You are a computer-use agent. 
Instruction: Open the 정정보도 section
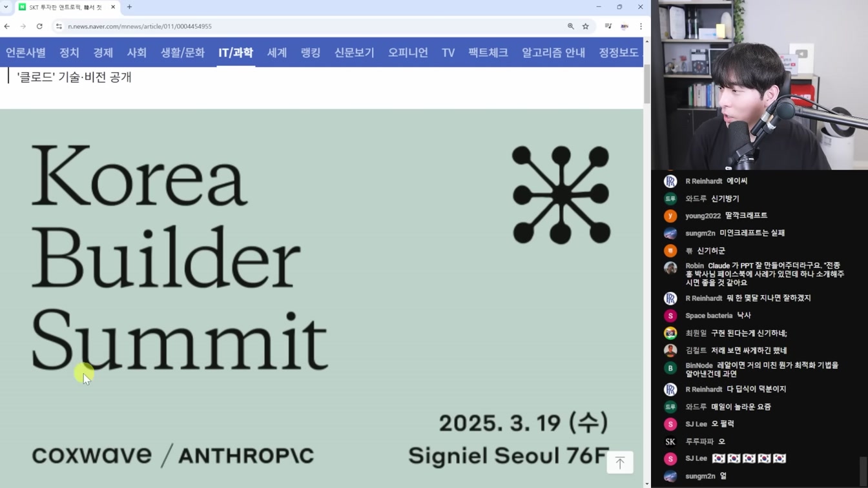click(619, 53)
